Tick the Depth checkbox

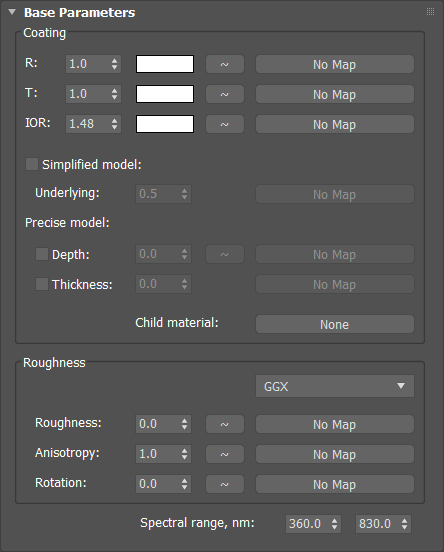pyautogui.click(x=42, y=254)
